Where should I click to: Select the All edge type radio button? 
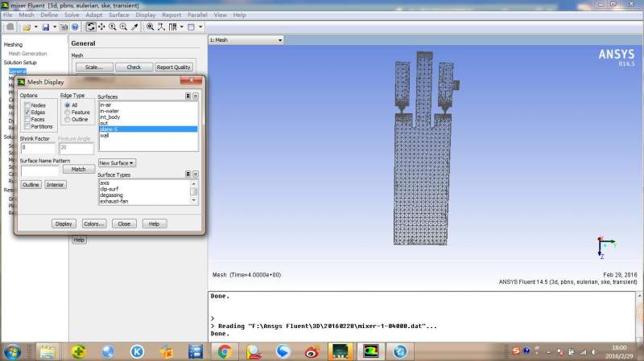[68, 105]
